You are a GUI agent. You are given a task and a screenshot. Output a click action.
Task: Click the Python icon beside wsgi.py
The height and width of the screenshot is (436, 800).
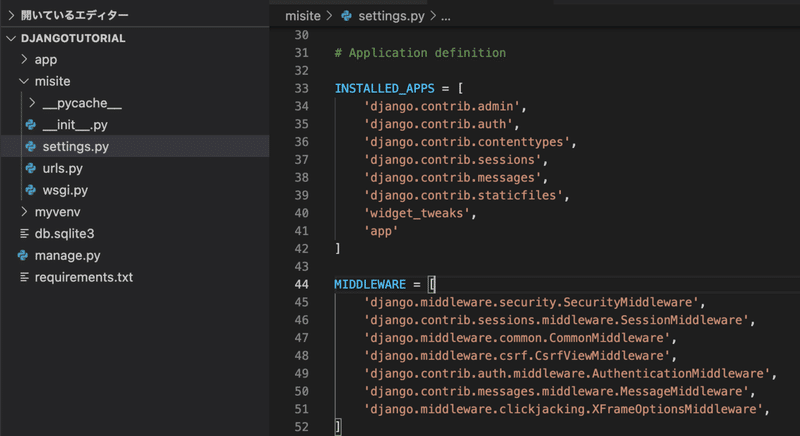tap(31, 190)
